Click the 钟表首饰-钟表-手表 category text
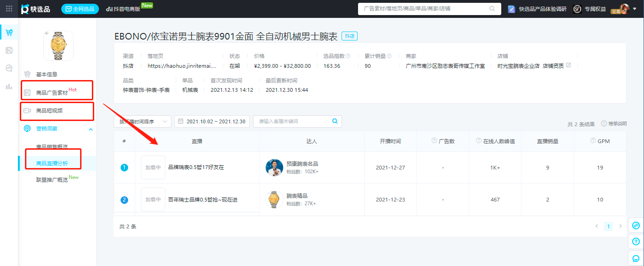This screenshot has width=644, height=266. point(146,90)
